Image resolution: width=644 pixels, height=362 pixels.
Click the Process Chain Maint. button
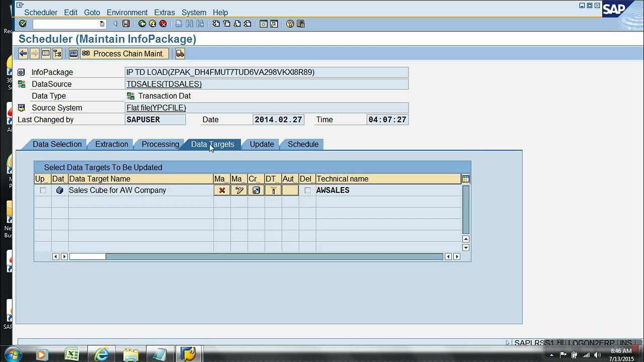click(124, 53)
